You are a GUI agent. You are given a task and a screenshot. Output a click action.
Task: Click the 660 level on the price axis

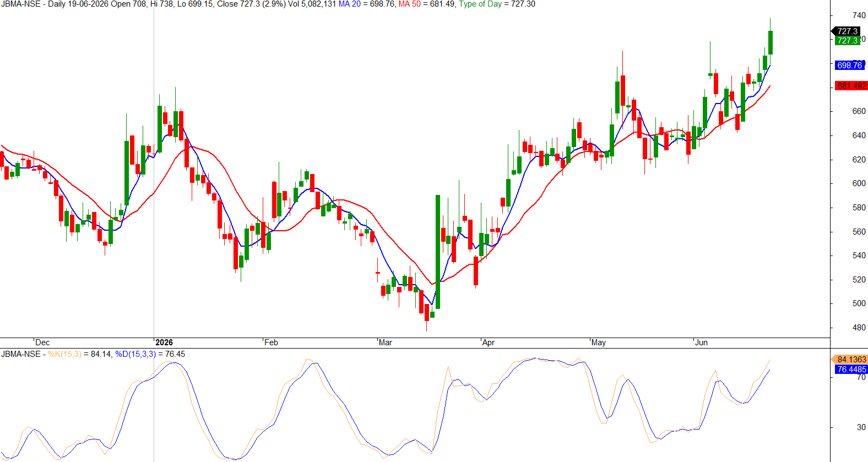point(859,111)
